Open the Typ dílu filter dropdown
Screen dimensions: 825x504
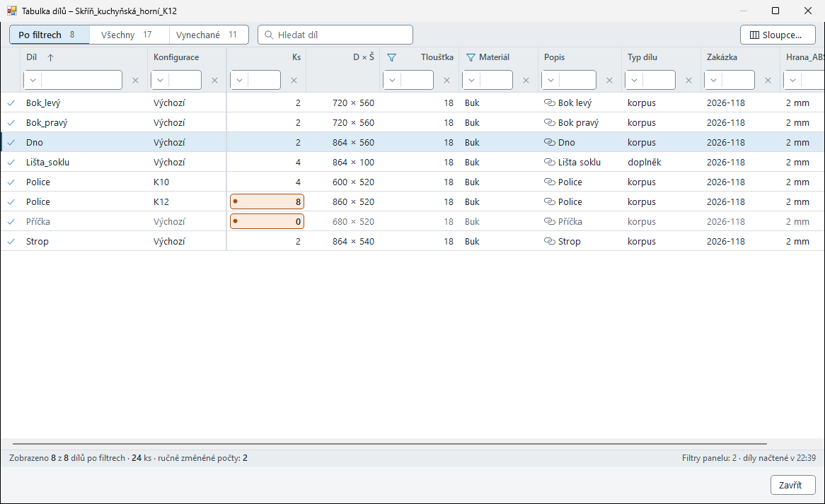(634, 81)
